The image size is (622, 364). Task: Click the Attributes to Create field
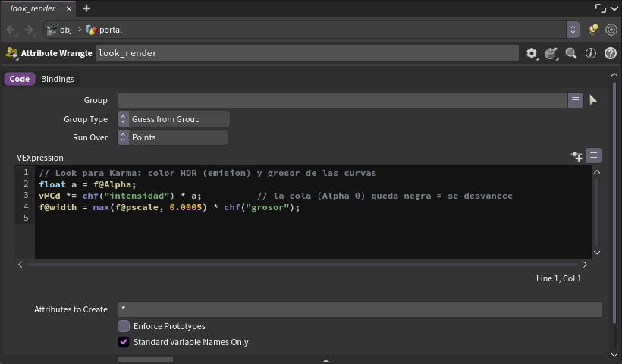pyautogui.click(x=360, y=309)
